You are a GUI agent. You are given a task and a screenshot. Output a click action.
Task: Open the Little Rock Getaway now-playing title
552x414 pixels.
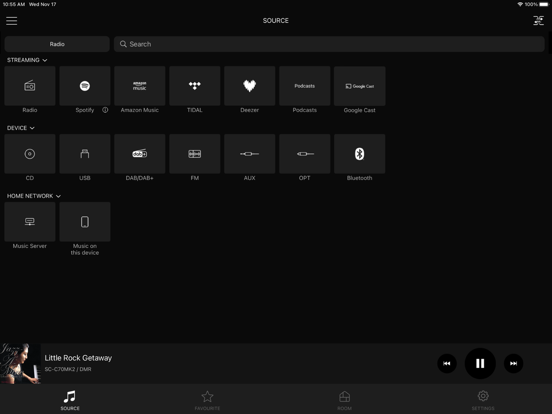coord(78,358)
